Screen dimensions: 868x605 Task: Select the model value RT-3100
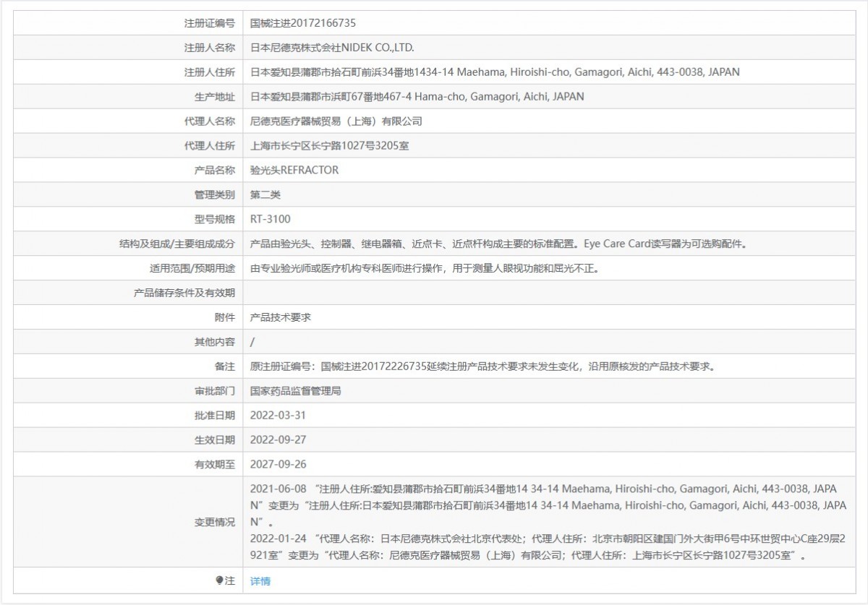(x=271, y=220)
